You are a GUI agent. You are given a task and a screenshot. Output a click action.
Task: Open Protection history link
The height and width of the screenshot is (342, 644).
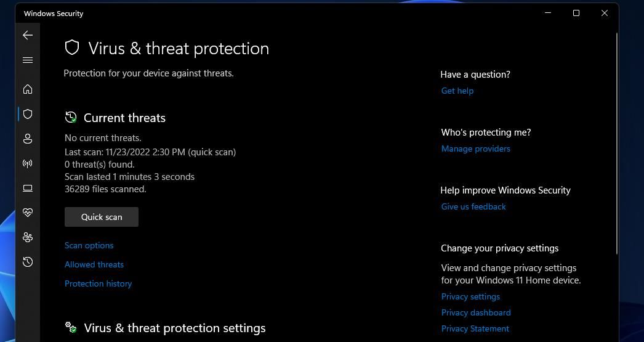point(98,283)
